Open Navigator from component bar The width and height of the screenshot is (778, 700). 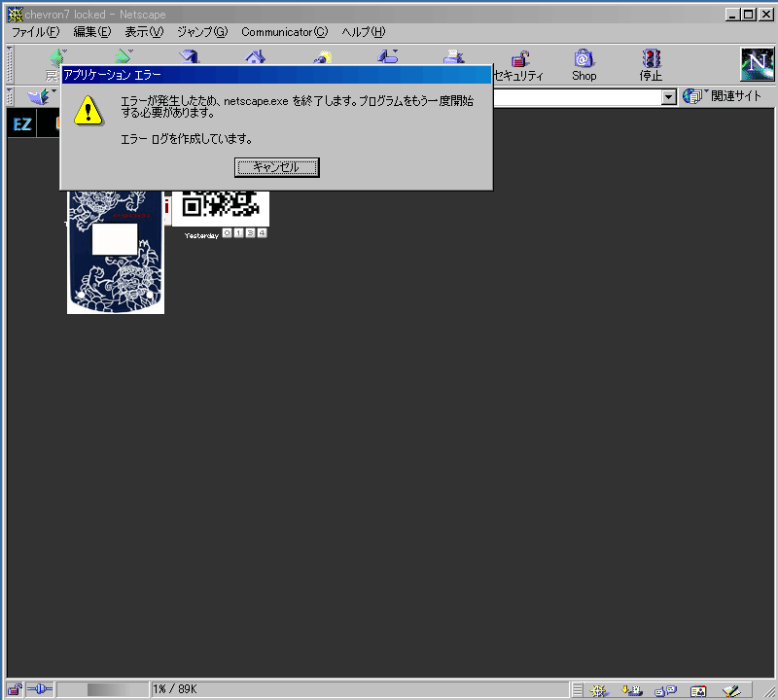click(x=599, y=690)
